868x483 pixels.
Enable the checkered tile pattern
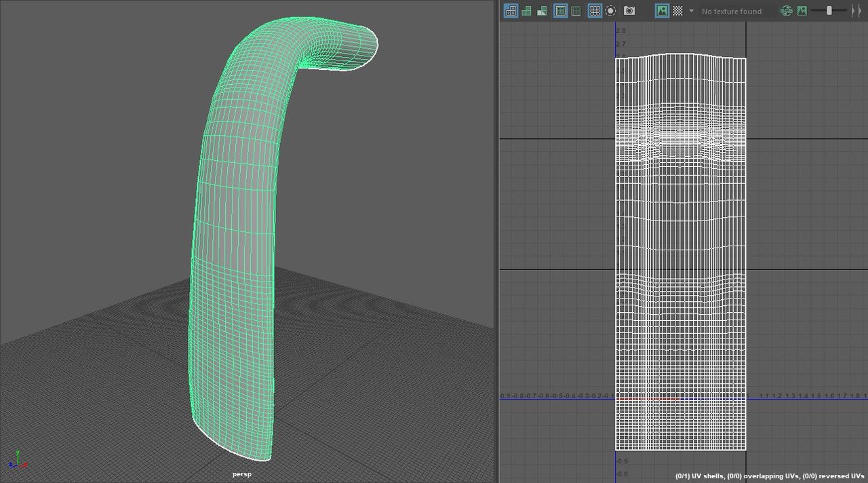pyautogui.click(x=677, y=11)
